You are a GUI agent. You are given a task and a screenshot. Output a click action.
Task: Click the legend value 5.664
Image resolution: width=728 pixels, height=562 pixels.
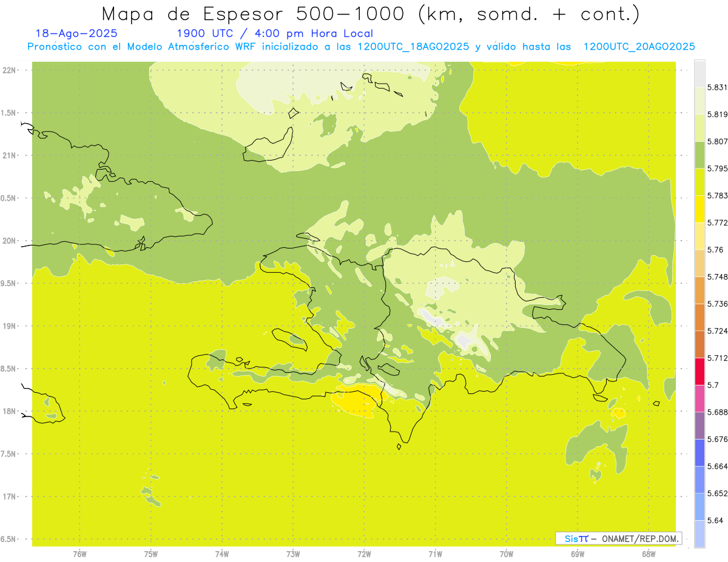click(717, 466)
